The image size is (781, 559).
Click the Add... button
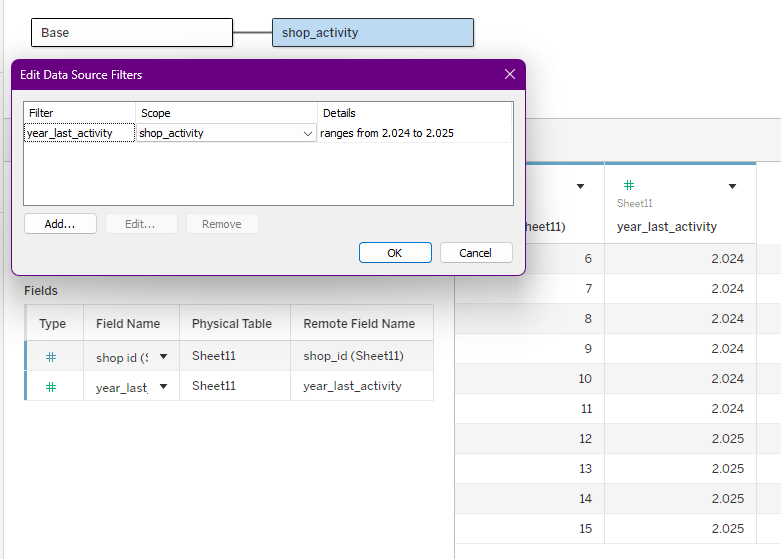60,224
